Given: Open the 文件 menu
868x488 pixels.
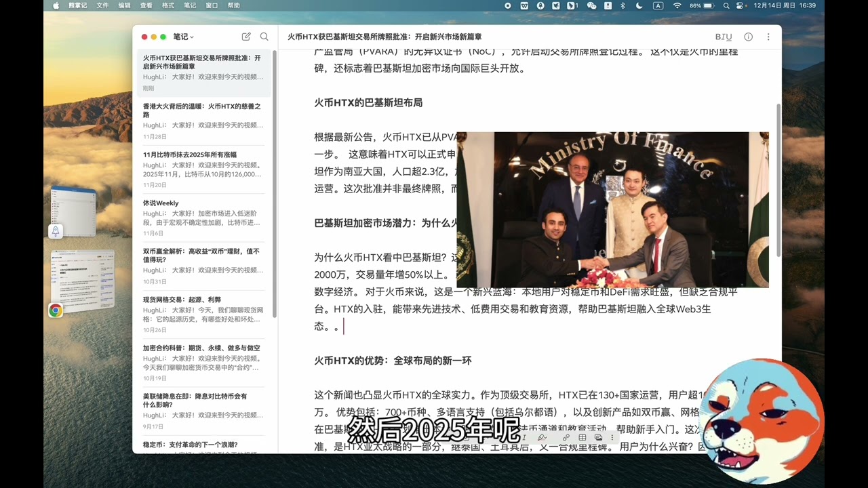Looking at the screenshot, I should click(102, 5).
